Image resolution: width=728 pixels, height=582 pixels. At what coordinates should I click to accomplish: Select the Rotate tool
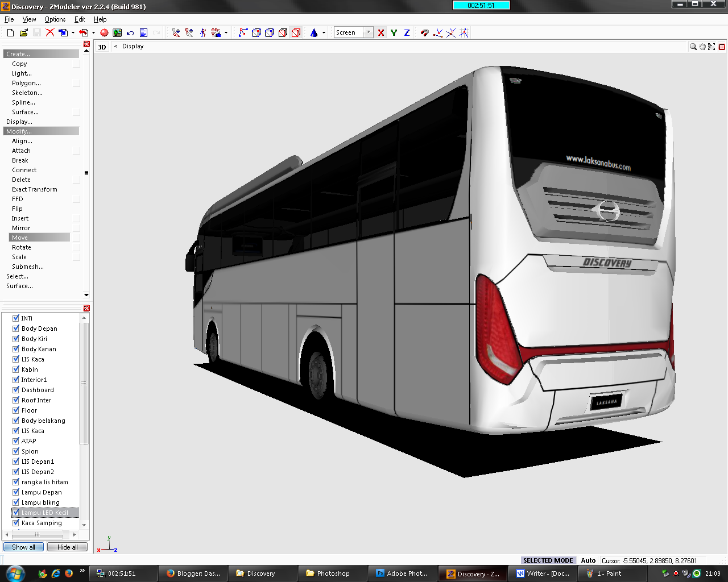coord(22,247)
